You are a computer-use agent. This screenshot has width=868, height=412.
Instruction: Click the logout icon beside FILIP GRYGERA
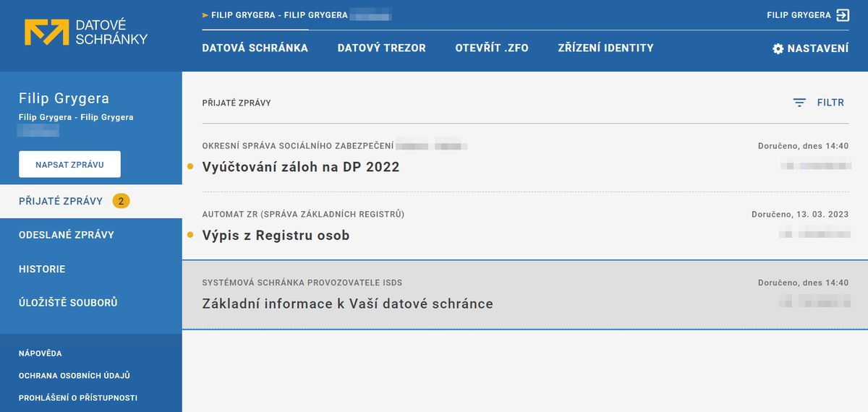point(843,15)
